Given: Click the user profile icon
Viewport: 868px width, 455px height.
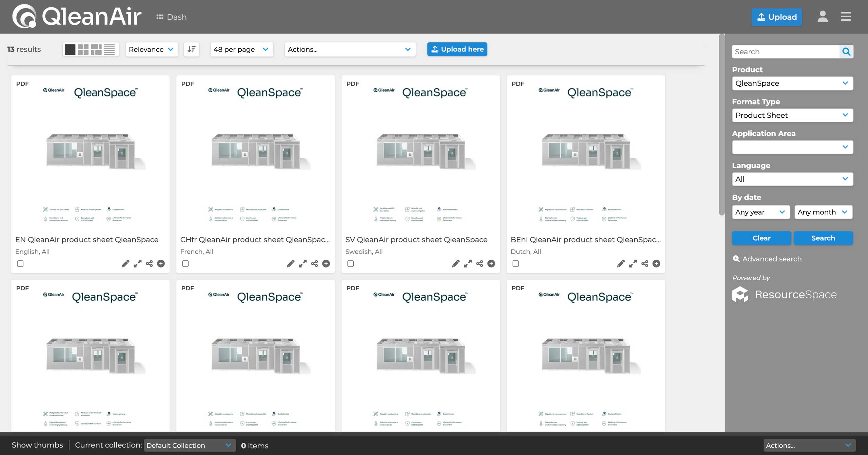Looking at the screenshot, I should 822,17.
